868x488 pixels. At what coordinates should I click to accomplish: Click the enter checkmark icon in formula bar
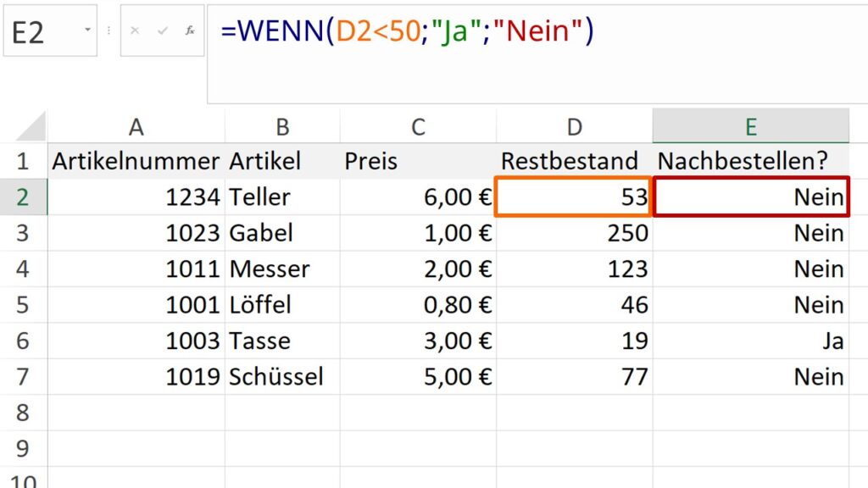(x=163, y=30)
